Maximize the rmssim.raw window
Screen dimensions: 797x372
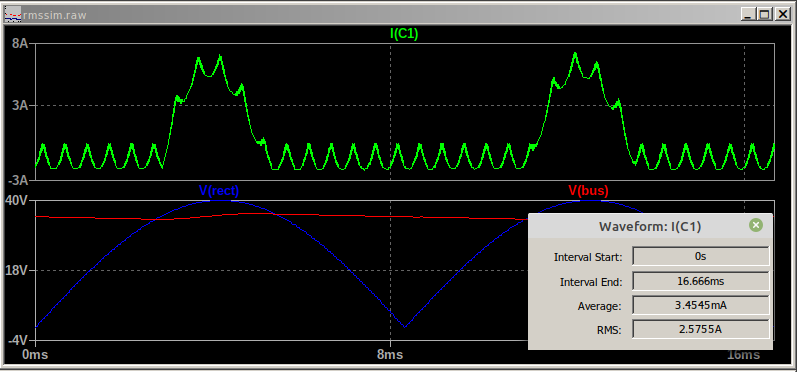click(764, 14)
